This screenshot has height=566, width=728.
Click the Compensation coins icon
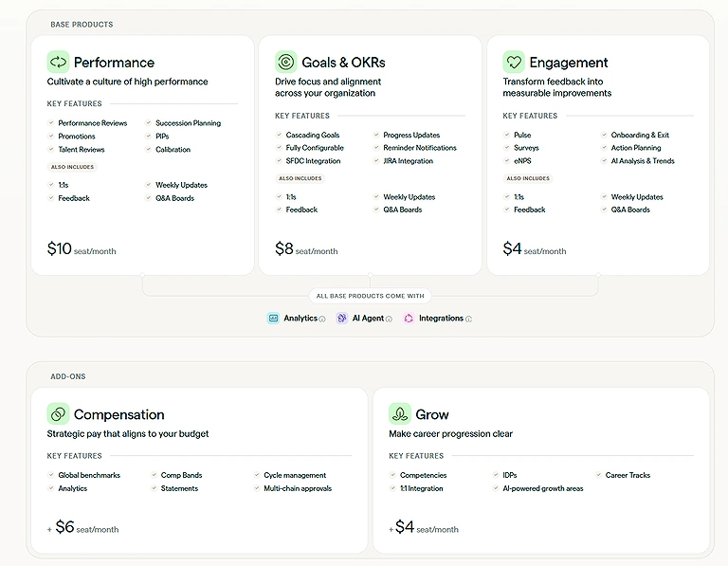click(58, 413)
